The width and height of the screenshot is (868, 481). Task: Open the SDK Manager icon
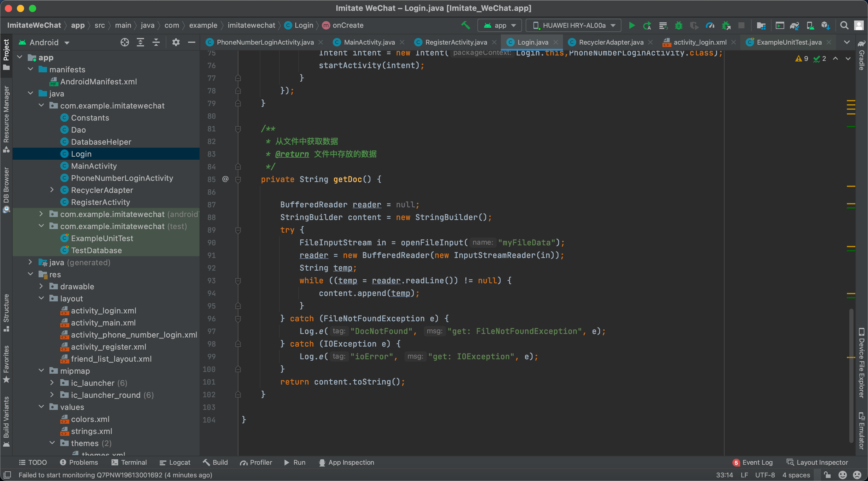(826, 26)
